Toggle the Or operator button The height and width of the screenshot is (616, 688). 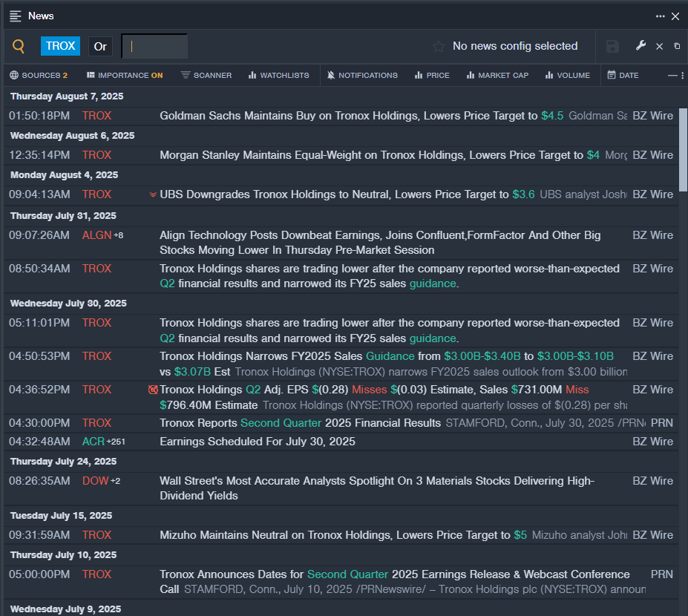[100, 47]
